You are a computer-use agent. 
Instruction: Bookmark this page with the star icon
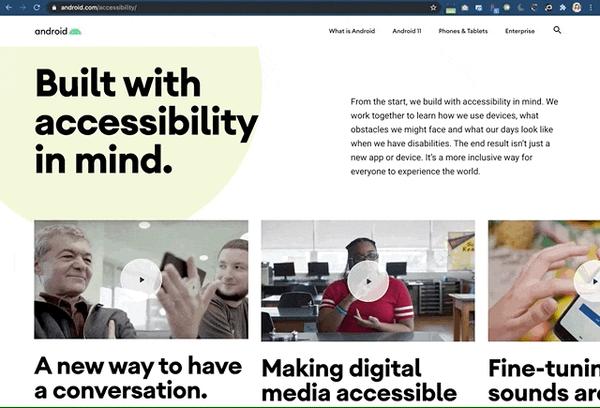[433, 7]
